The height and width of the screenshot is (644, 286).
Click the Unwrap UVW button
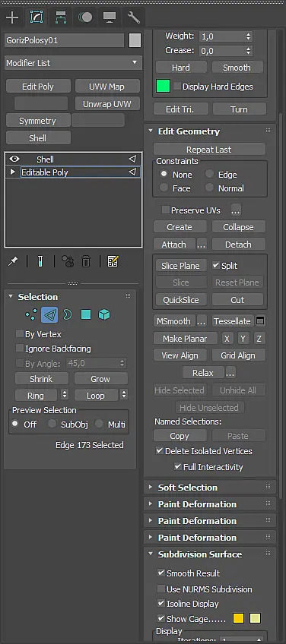pyautogui.click(x=107, y=104)
